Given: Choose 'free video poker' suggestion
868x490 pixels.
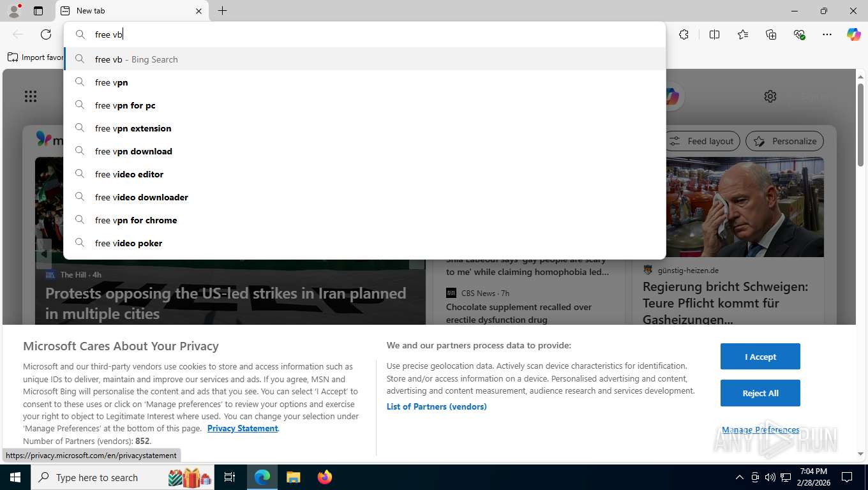Looking at the screenshot, I should click(x=364, y=243).
